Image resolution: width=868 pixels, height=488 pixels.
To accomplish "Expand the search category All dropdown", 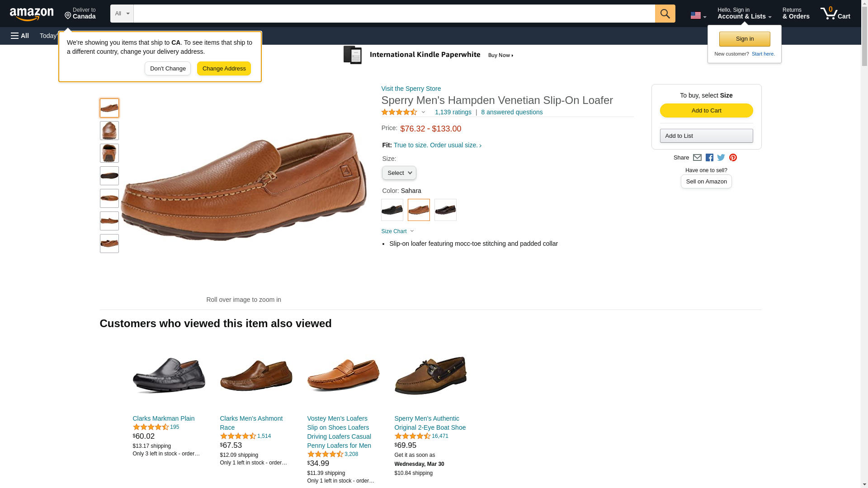I will tap(122, 14).
